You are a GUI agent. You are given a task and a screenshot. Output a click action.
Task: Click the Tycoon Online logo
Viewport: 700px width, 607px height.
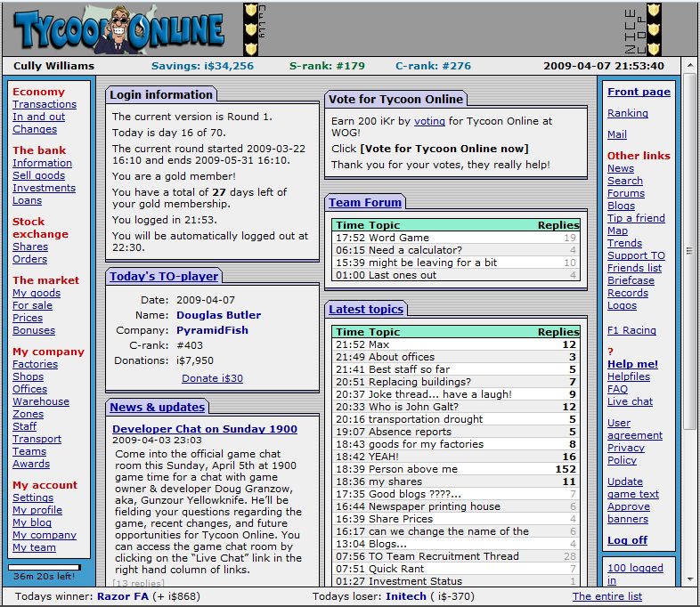coord(119,30)
